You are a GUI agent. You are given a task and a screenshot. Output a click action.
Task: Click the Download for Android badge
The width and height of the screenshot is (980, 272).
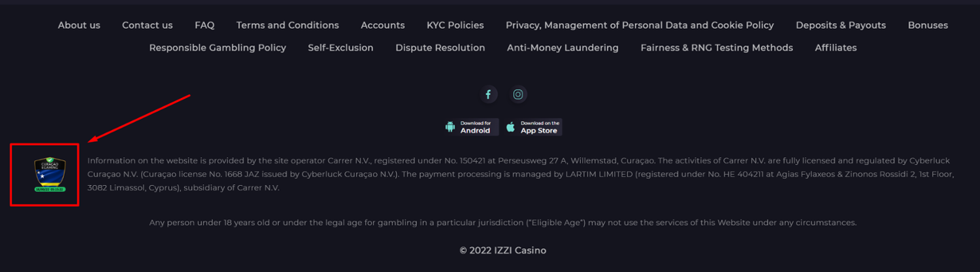471,127
